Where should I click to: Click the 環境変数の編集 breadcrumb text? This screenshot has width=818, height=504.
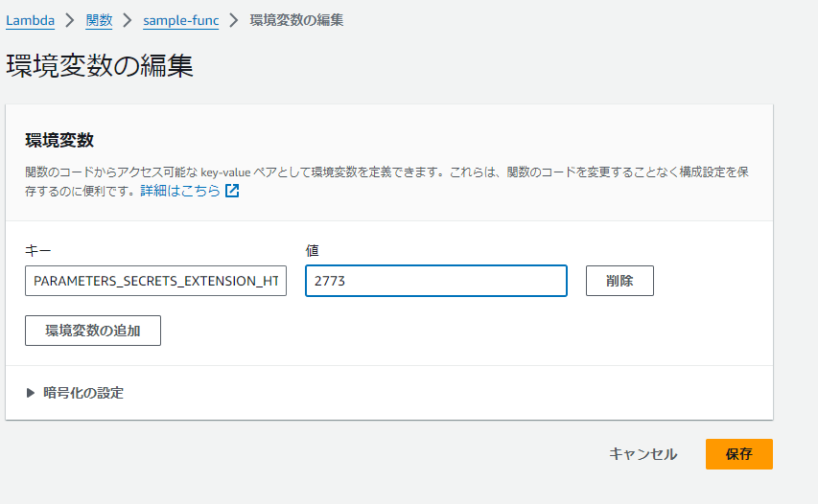click(x=296, y=20)
